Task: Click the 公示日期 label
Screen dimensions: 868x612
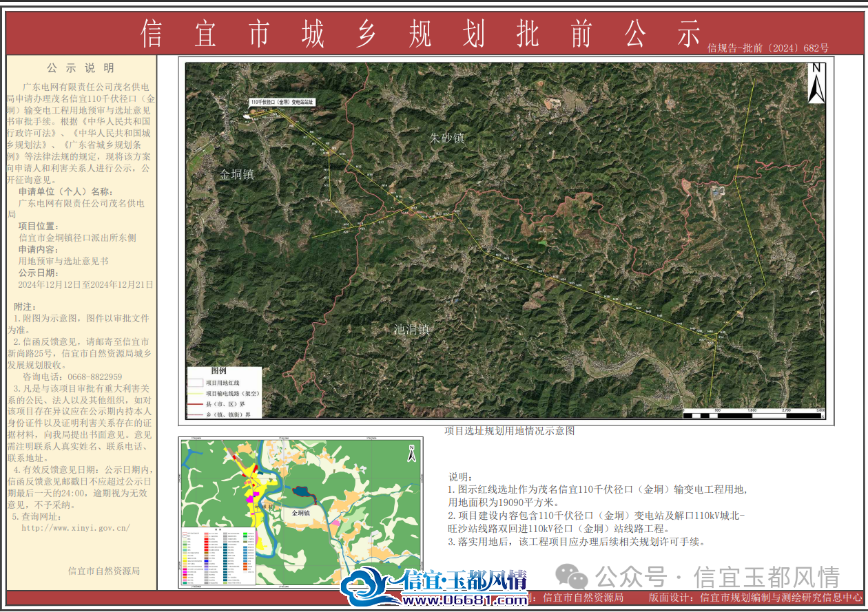Action: click(x=39, y=273)
